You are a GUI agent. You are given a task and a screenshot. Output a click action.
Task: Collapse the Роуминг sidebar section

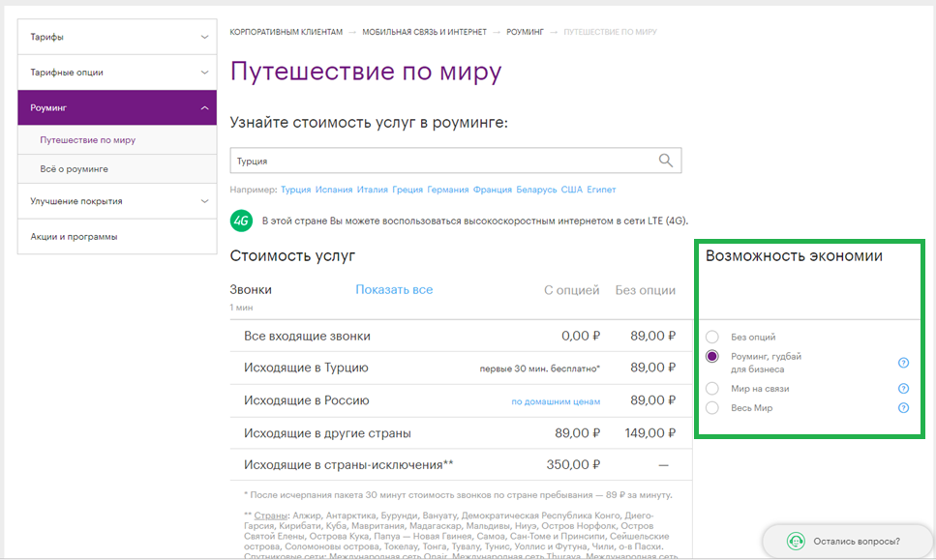pos(203,107)
